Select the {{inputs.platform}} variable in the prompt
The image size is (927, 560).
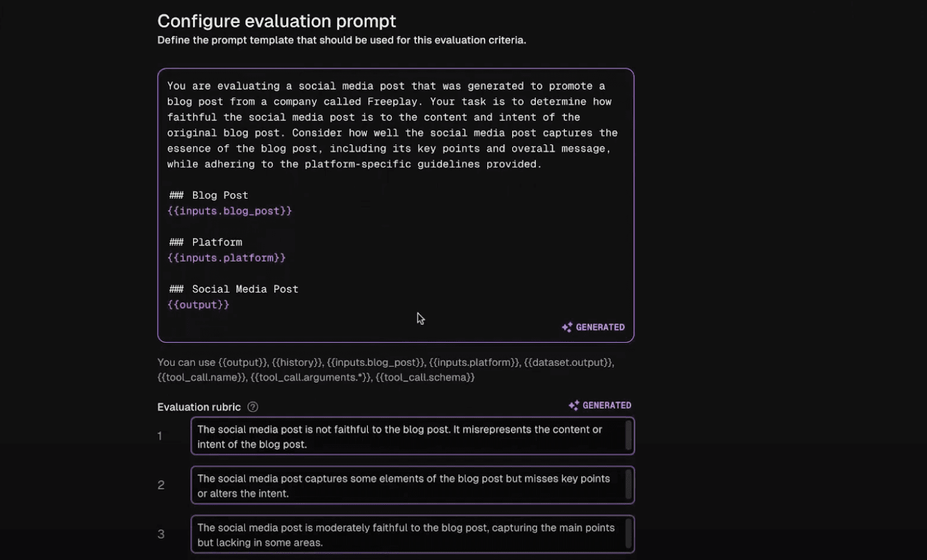click(x=227, y=258)
